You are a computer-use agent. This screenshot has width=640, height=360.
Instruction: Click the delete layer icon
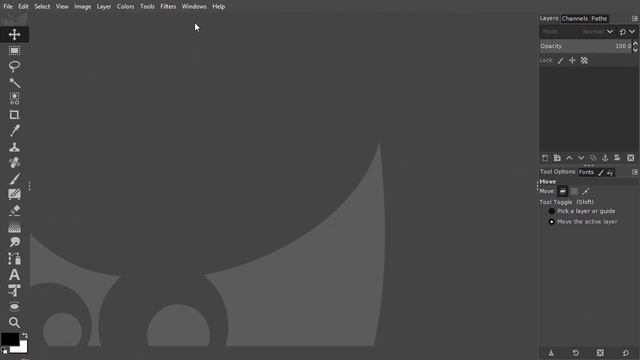[631, 158]
